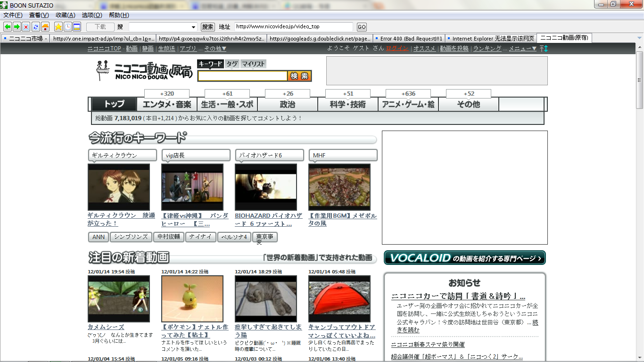The height and width of the screenshot is (362, 644).
Task: Stop loading with the red X icon
Action: (x=26, y=27)
